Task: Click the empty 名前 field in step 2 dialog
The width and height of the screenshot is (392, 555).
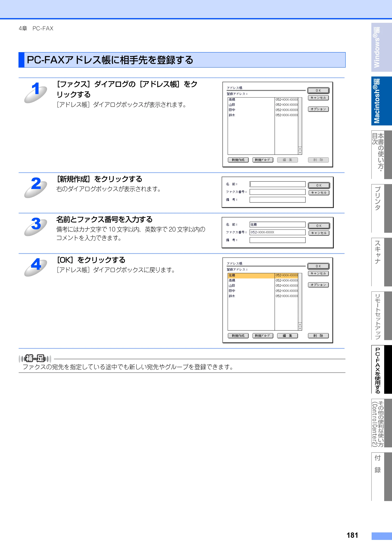Action: 278,184
